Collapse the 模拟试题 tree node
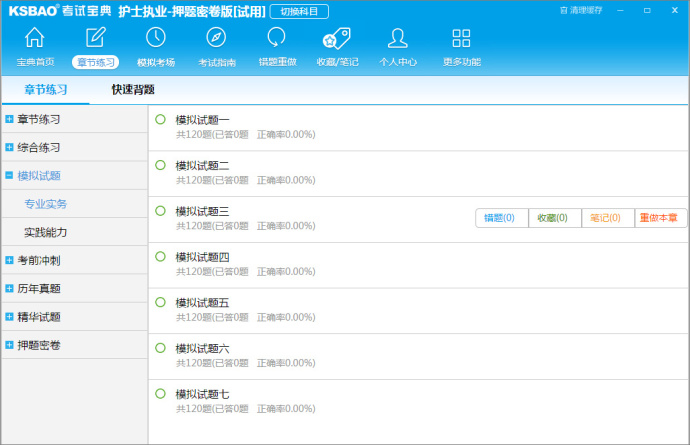Screen dimensions: 690x445 coord(9,175)
